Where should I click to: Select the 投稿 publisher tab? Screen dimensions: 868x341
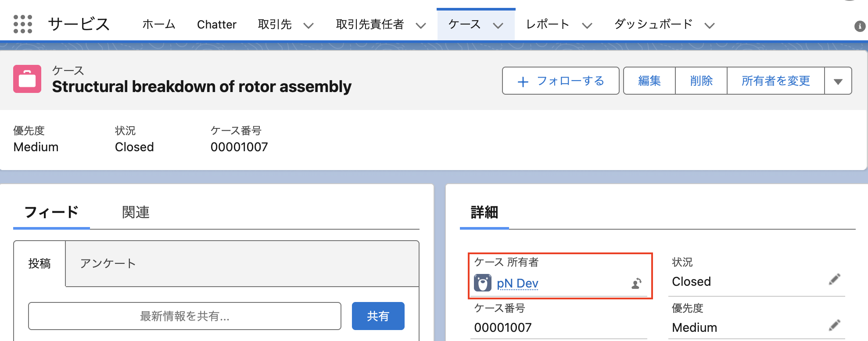click(39, 263)
